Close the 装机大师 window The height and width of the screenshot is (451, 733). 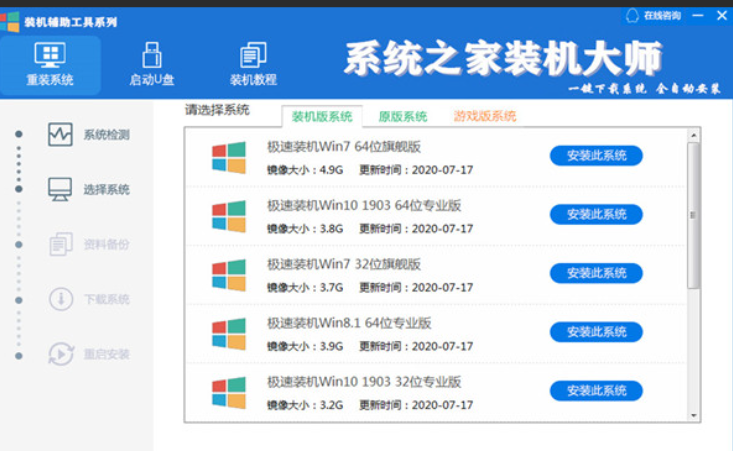(x=722, y=15)
